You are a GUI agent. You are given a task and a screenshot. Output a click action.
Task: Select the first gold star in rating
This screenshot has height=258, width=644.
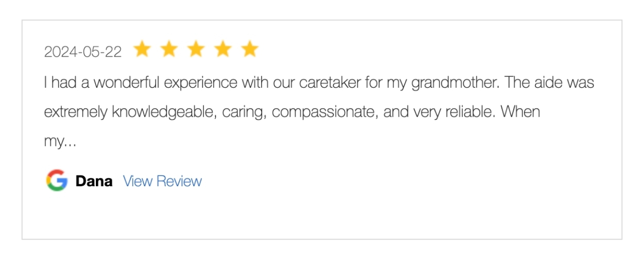pos(142,50)
